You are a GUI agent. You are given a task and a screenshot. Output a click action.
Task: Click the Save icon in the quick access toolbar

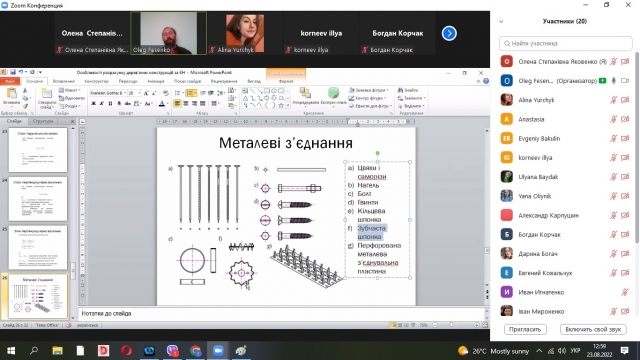[13, 72]
